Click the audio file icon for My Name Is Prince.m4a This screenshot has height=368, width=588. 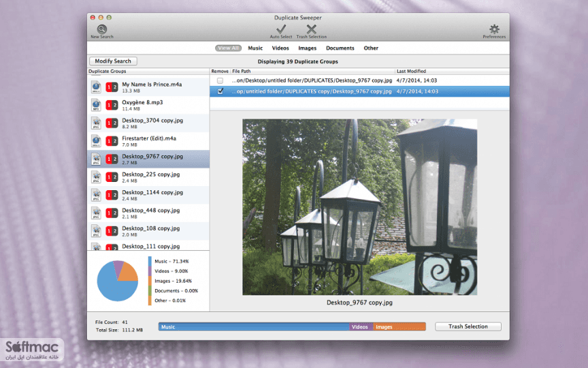pos(96,87)
